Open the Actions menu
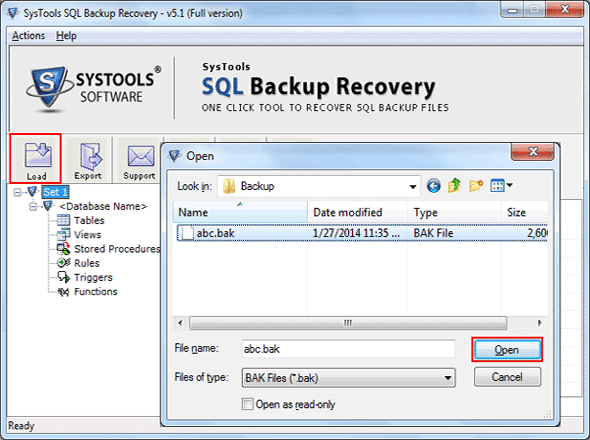The image size is (590, 440). [28, 36]
